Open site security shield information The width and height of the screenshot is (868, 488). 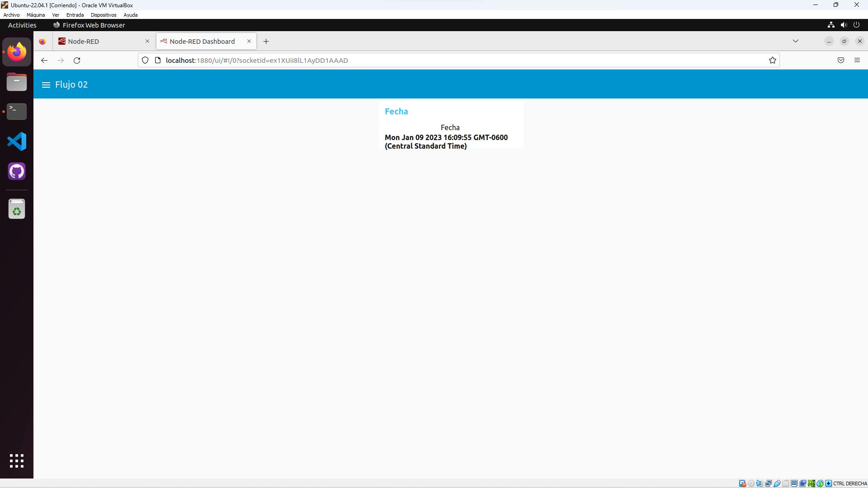tap(145, 61)
